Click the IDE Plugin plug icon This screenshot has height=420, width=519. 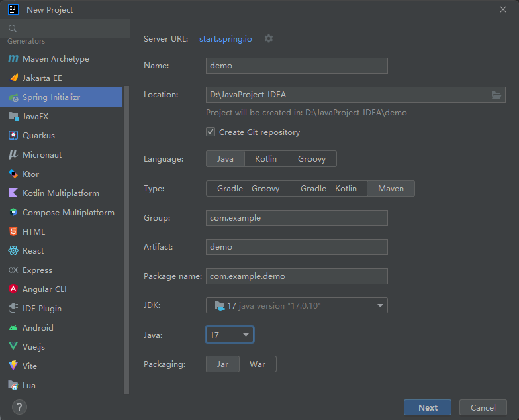(x=13, y=309)
